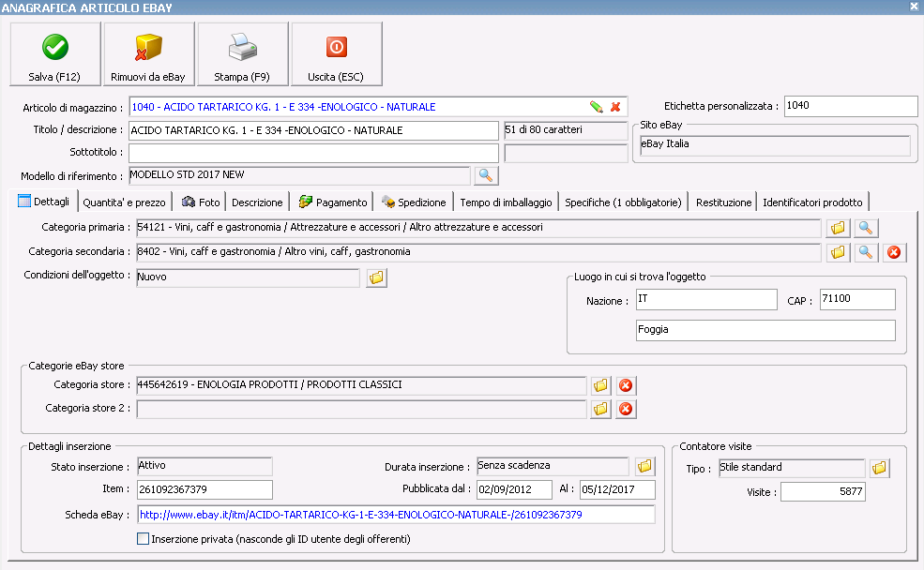Toggle Inserzione privata checkbox
This screenshot has height=570, width=924.
(144, 539)
